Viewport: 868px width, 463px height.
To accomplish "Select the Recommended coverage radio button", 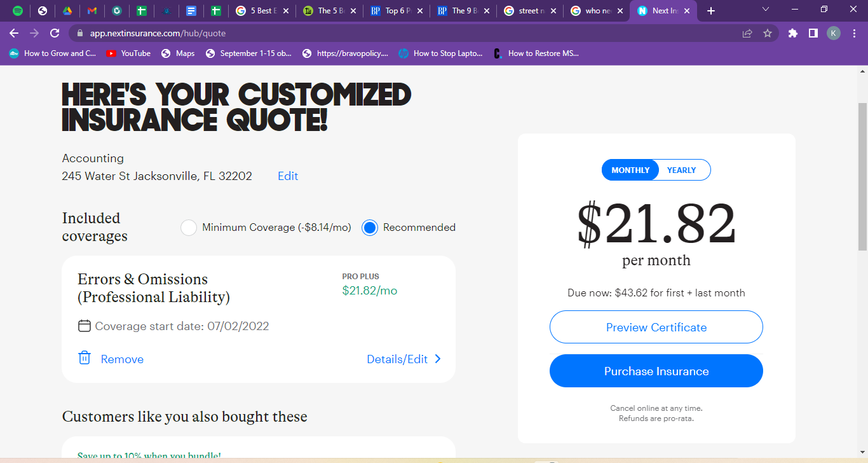I will point(370,228).
